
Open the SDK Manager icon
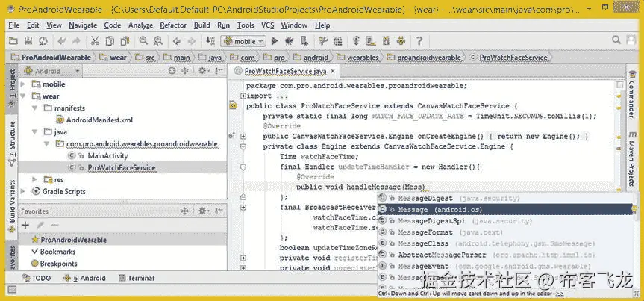[386, 41]
